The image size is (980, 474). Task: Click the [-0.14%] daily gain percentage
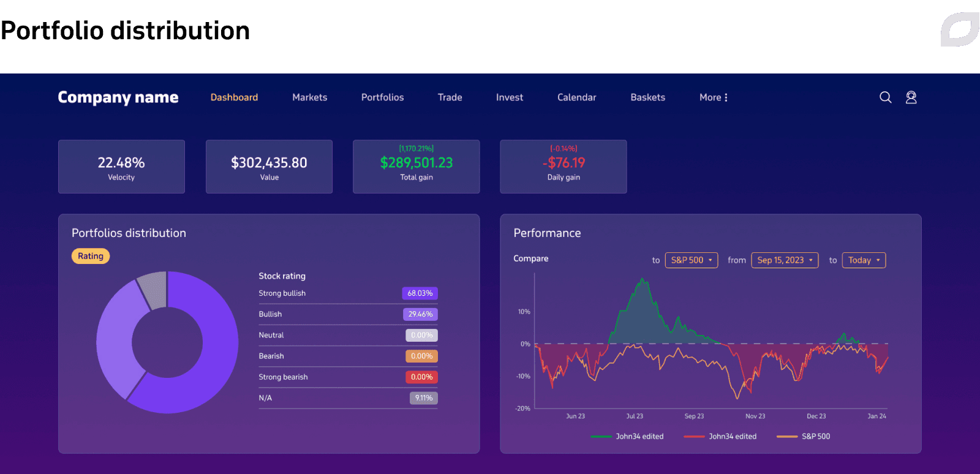pyautogui.click(x=563, y=149)
